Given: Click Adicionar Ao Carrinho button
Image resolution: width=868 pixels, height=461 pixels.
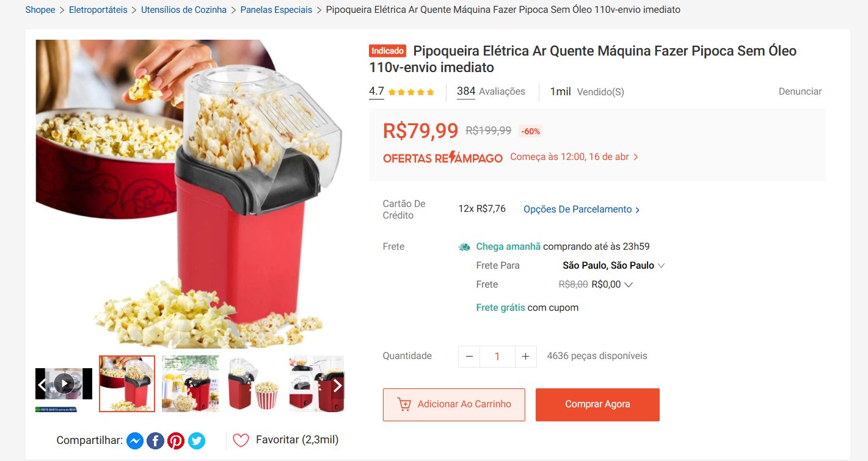Looking at the screenshot, I should pos(454,405).
